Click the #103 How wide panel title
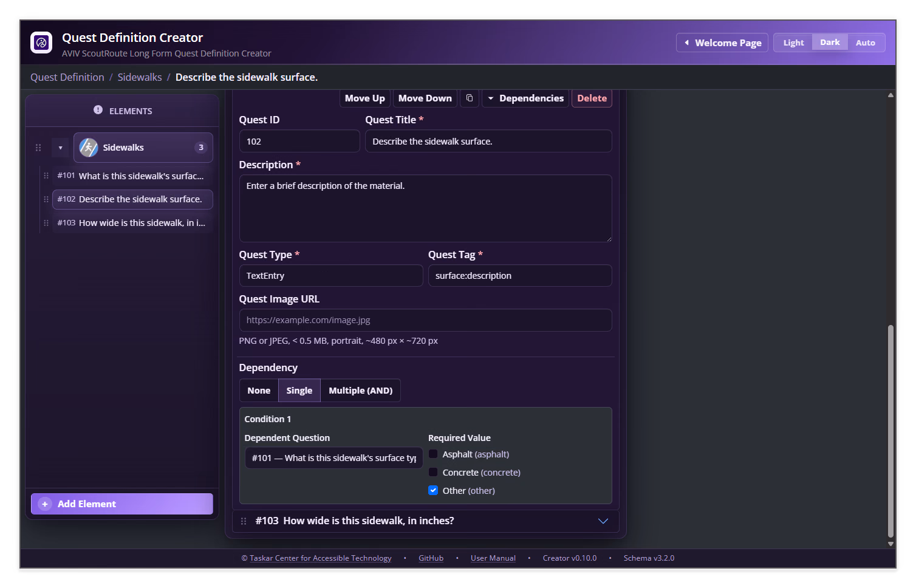The height and width of the screenshot is (588, 916). [x=355, y=521]
